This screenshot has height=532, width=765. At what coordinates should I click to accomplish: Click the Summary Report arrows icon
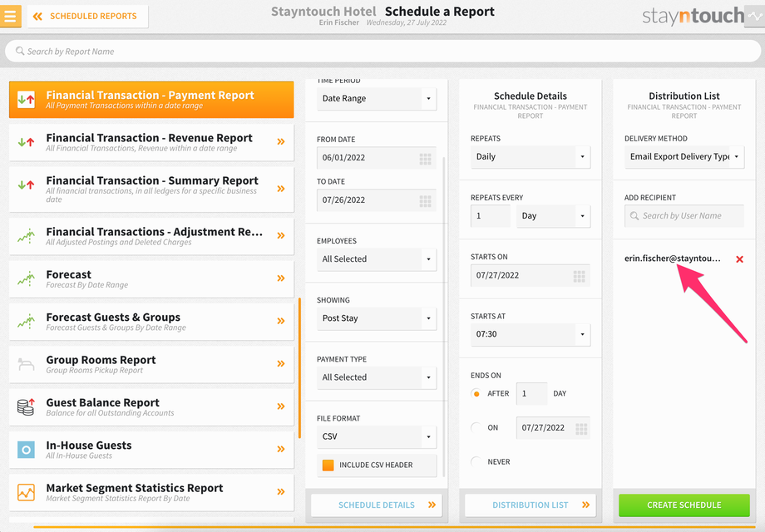26,185
